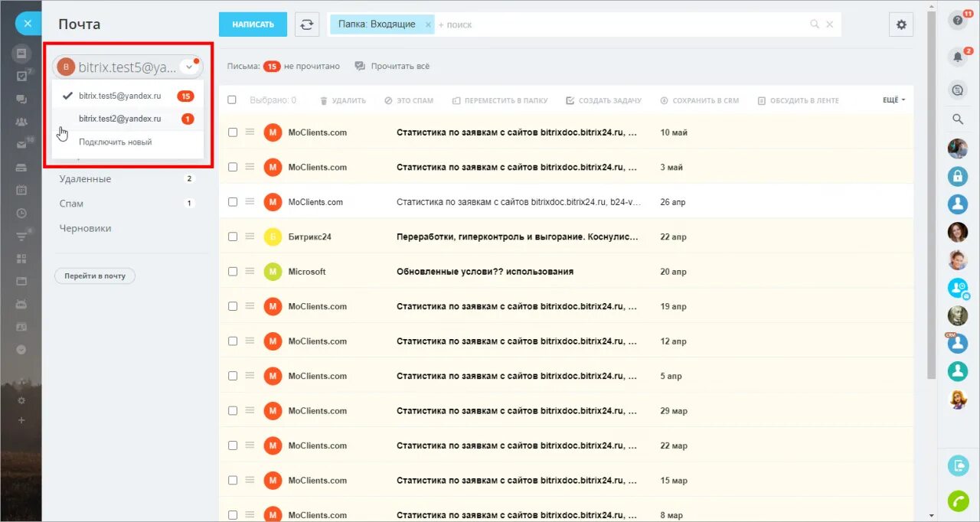Clear the search field with the X
This screenshot has width=980, height=522.
tap(829, 24)
